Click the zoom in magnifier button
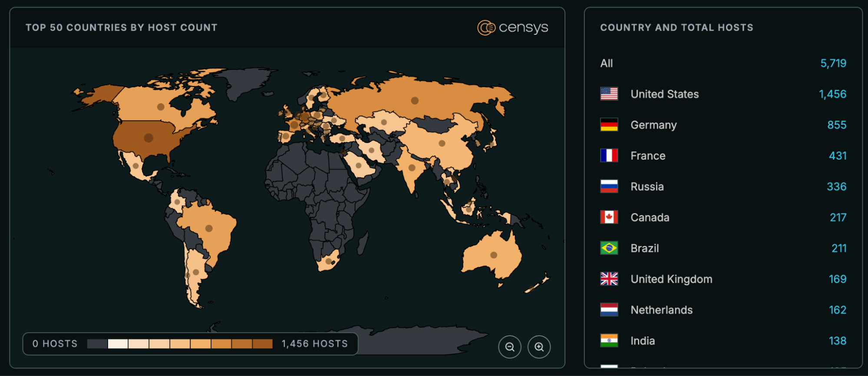This screenshot has width=868, height=376. (539, 347)
